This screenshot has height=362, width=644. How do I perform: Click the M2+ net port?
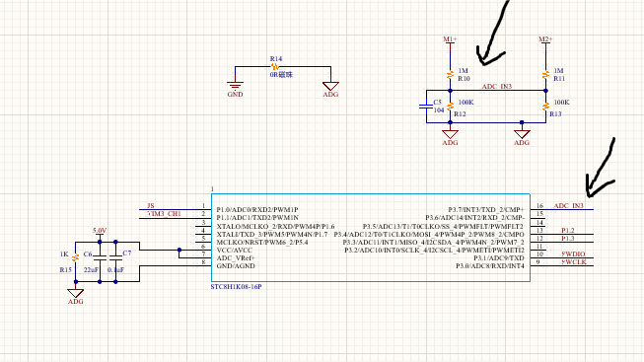click(x=545, y=39)
